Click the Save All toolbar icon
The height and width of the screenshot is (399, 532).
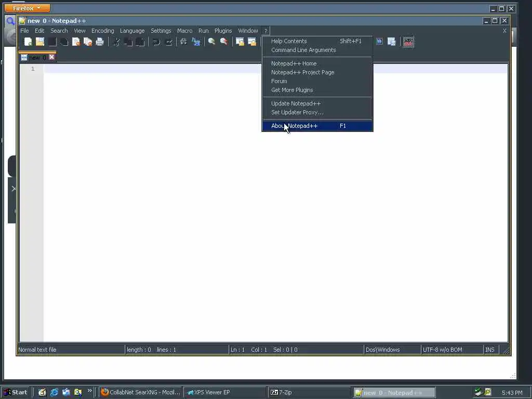[64, 42]
